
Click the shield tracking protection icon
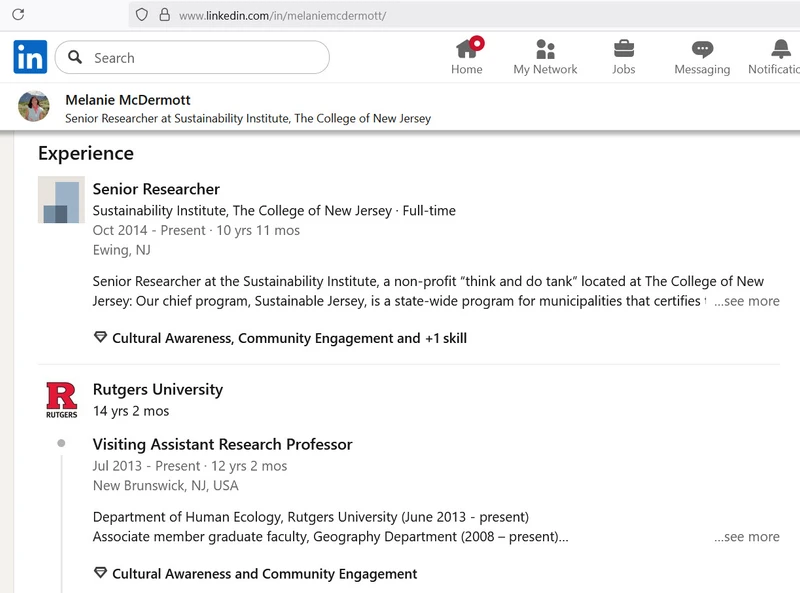[141, 14]
